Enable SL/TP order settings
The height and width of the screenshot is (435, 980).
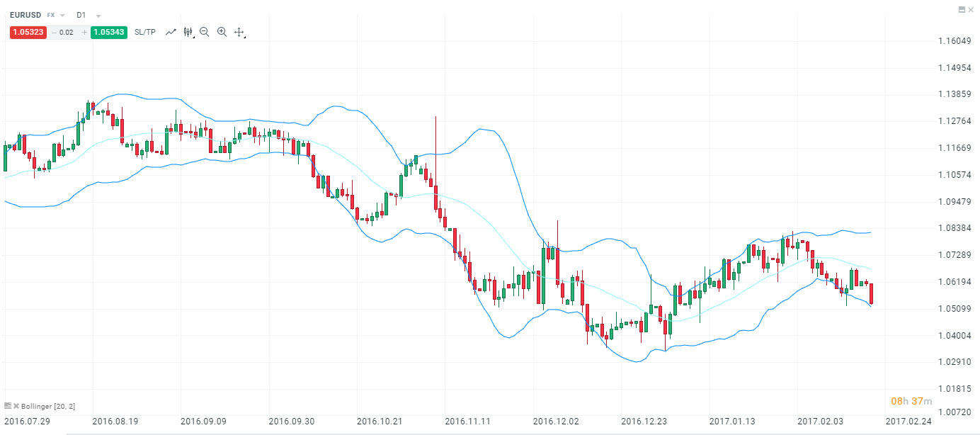[x=145, y=32]
